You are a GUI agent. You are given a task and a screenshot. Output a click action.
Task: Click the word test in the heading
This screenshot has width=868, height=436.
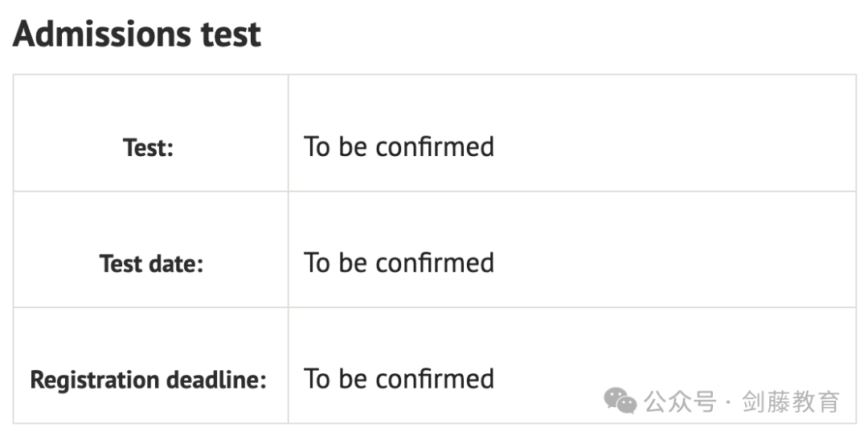pyautogui.click(x=231, y=35)
